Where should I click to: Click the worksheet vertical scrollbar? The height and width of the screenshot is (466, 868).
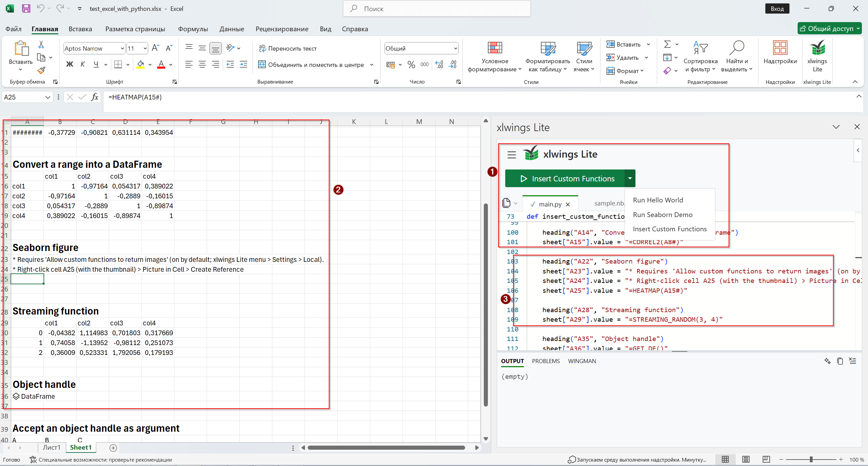coord(486,305)
